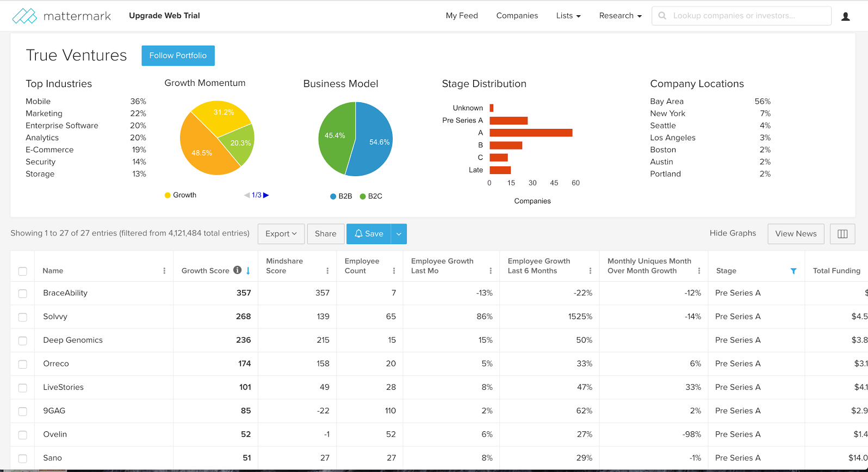Click View News button

coord(796,234)
